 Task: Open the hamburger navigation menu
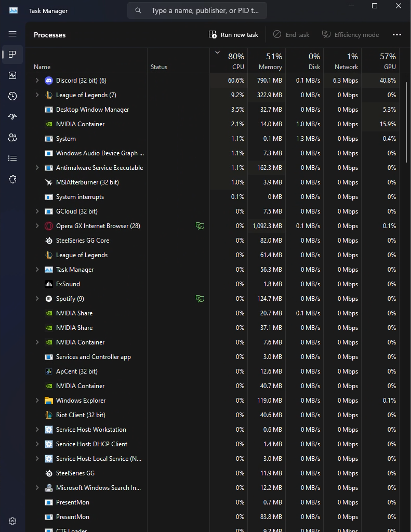coord(12,34)
